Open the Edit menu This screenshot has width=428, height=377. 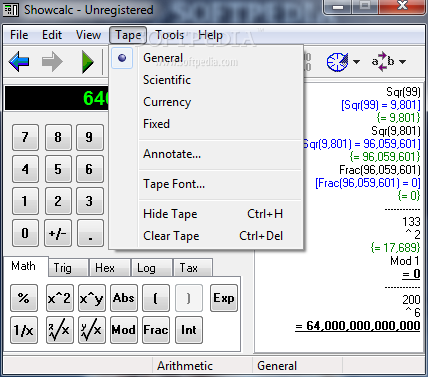(52, 35)
